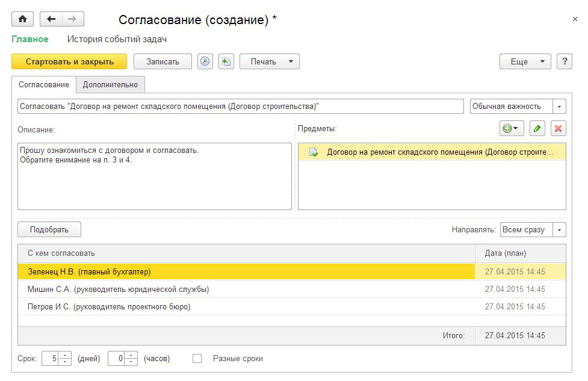Select row Мишин С.А. (руководитель юридической службы)
The height and width of the screenshot is (381, 588).
coord(246,289)
